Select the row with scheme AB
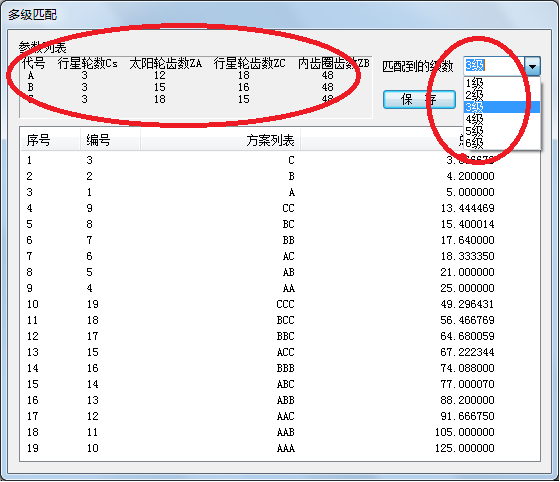The width and height of the screenshot is (560, 482). tap(280, 272)
